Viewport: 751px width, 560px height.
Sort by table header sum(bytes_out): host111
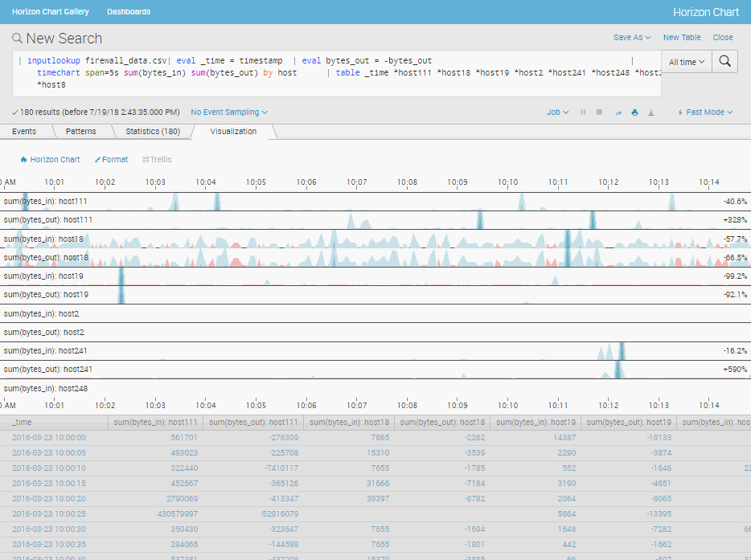pos(253,422)
